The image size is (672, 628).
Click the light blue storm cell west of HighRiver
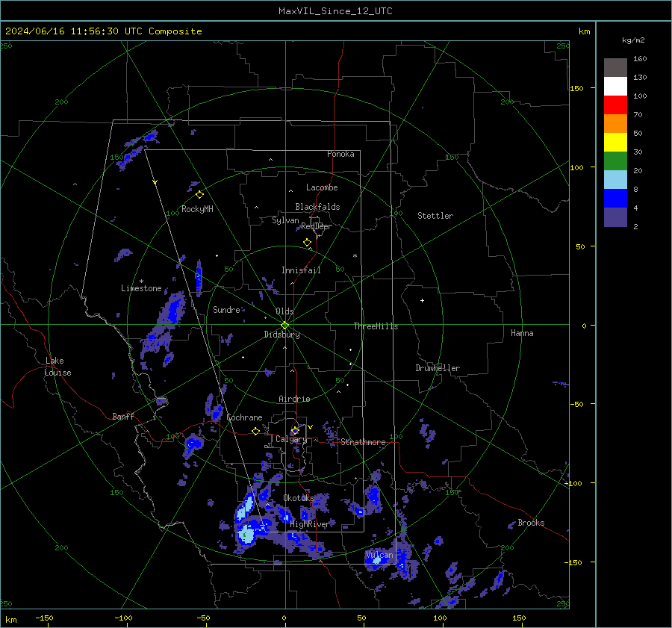pyautogui.click(x=247, y=535)
